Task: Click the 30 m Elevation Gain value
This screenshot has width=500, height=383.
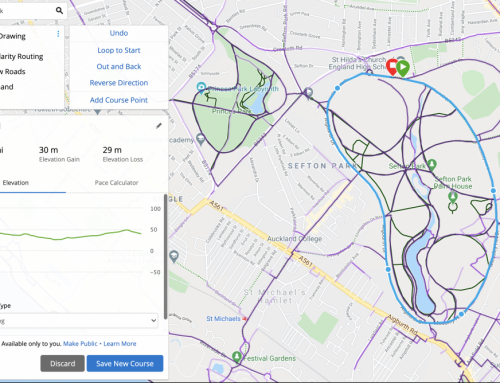Action: (x=49, y=150)
